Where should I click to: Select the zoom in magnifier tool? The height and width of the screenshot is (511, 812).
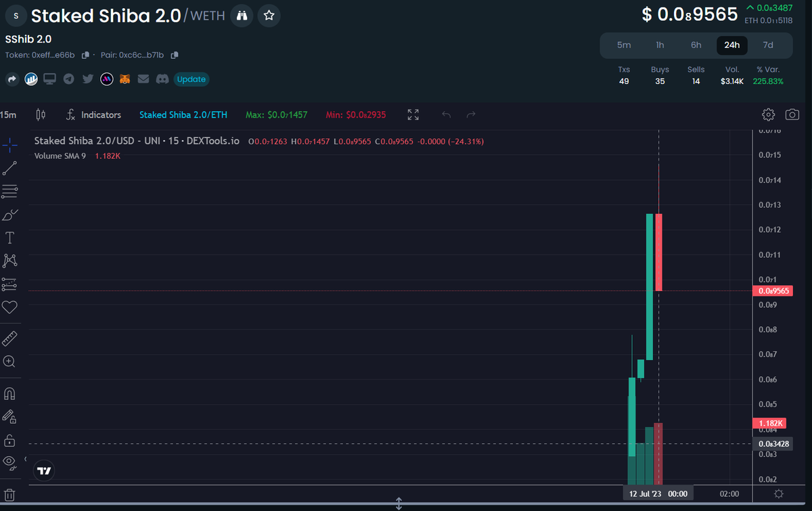9,361
